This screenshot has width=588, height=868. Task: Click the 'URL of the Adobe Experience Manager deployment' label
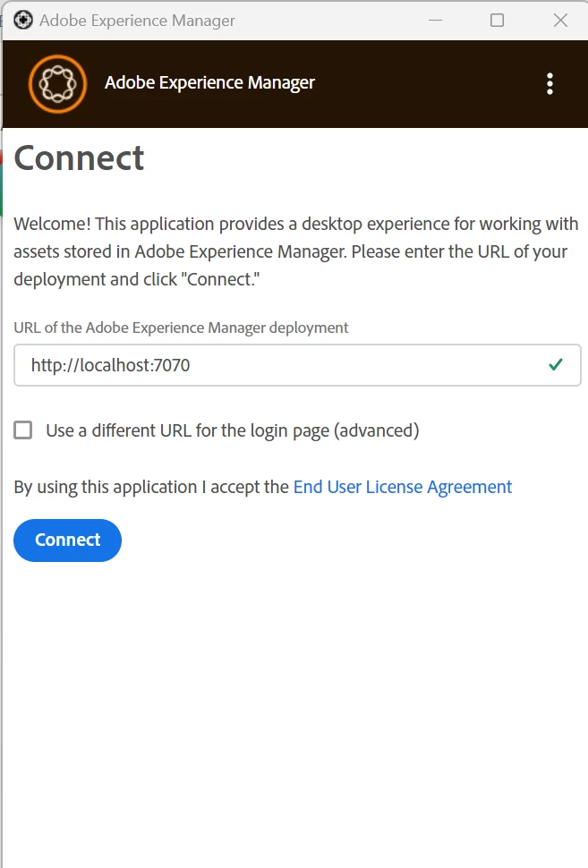[x=181, y=328]
